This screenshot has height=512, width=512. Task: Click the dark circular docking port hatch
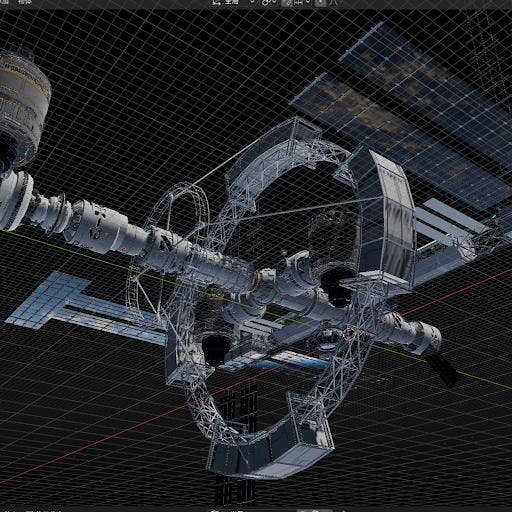pos(337,287)
